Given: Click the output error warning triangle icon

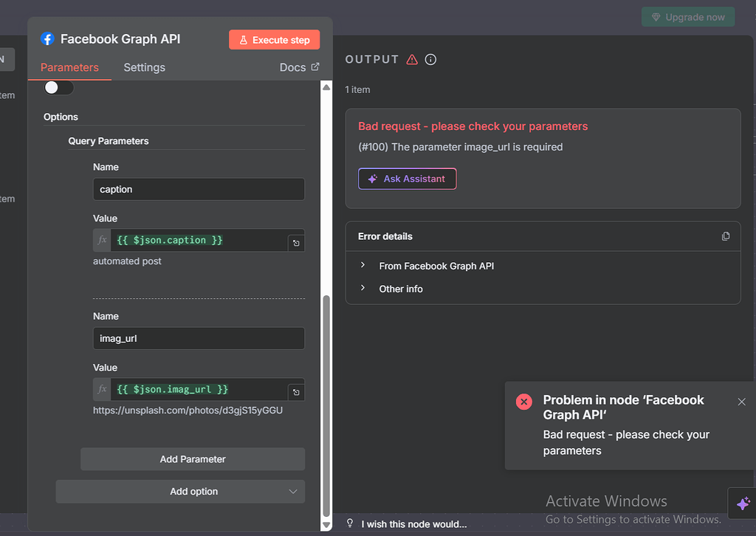Looking at the screenshot, I should [412, 60].
